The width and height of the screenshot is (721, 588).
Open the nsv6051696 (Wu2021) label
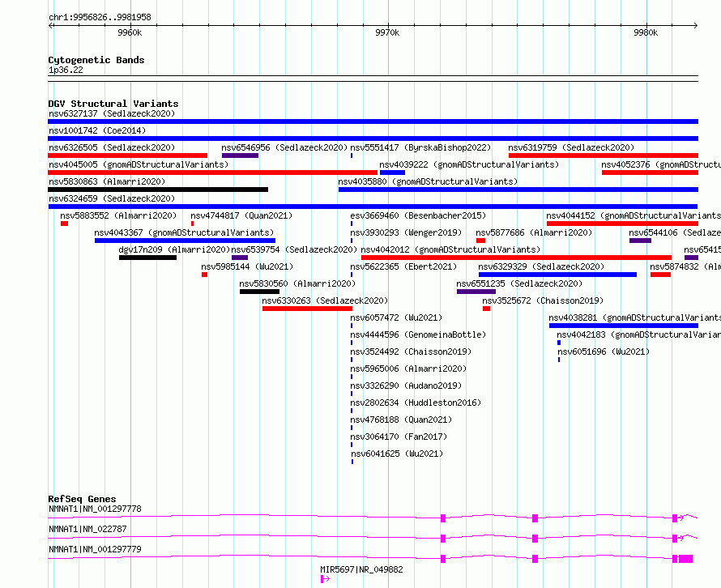click(x=604, y=352)
